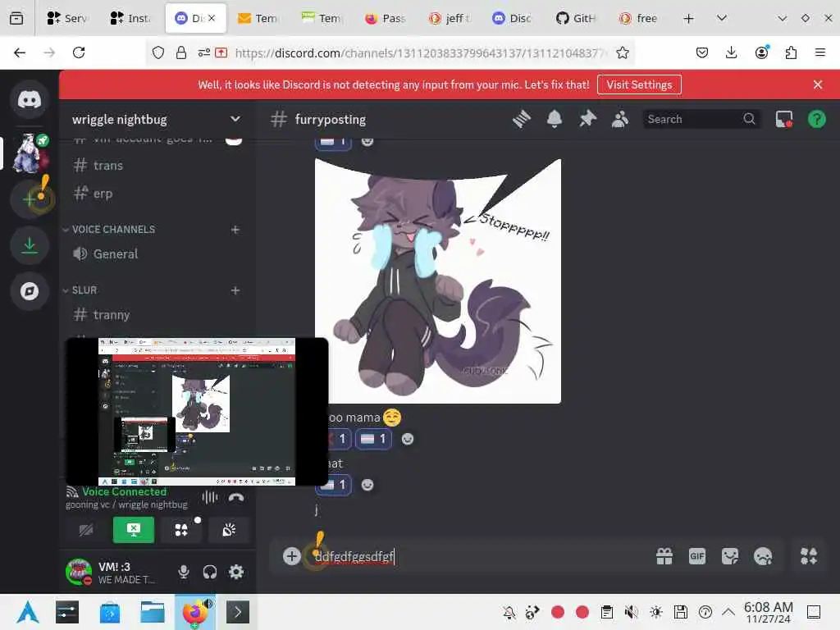Switch to the GitH browser tab
Image resolution: width=840 pixels, height=630 pixels.
coord(576,18)
